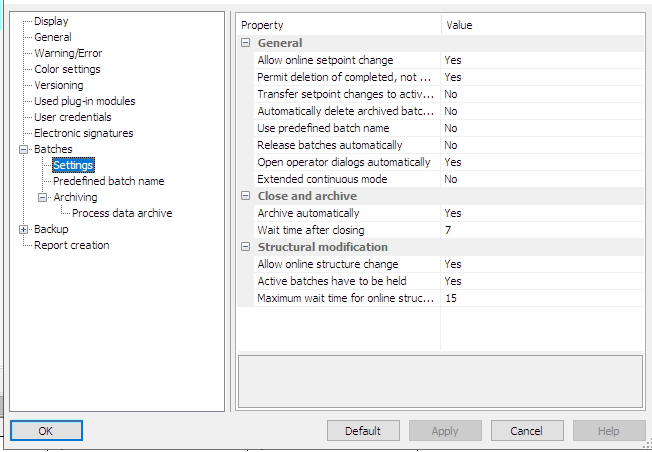Screen dimensions: 652x452
Task: Open Process data archive settings
Action: tap(122, 213)
